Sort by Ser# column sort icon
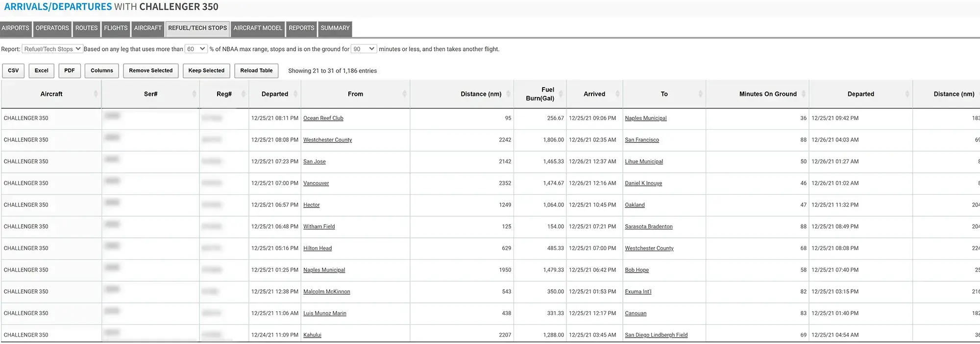Screen dimensions: 980x344 click(194, 94)
